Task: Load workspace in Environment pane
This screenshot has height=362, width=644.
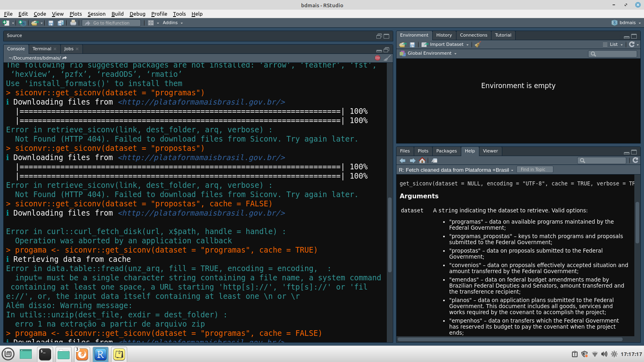Action: (402, 45)
